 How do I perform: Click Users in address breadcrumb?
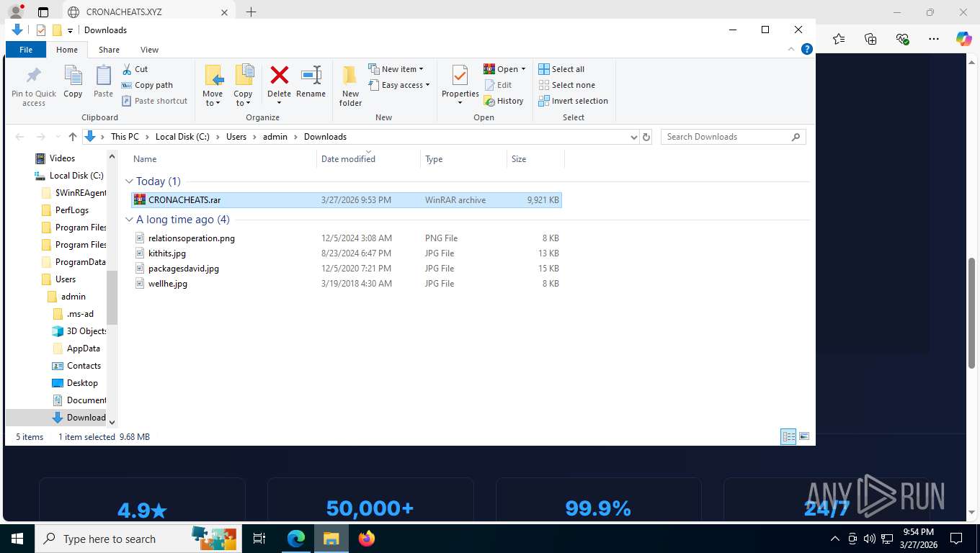tap(236, 137)
